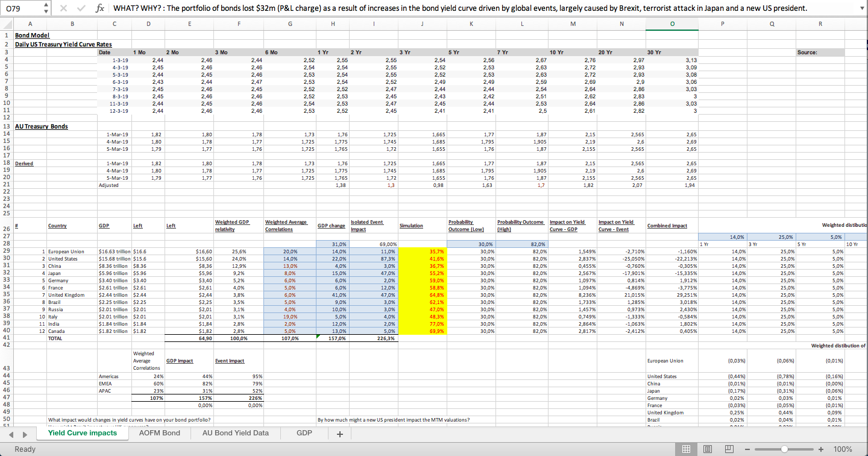Click the Bond Model title cell

32,35
